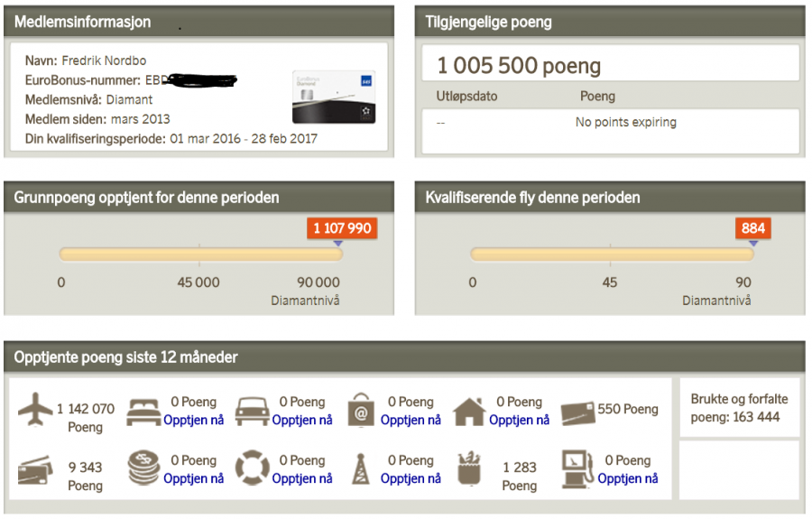
Task: Click the Kvalifiserende fly progress bar
Action: tap(610, 255)
